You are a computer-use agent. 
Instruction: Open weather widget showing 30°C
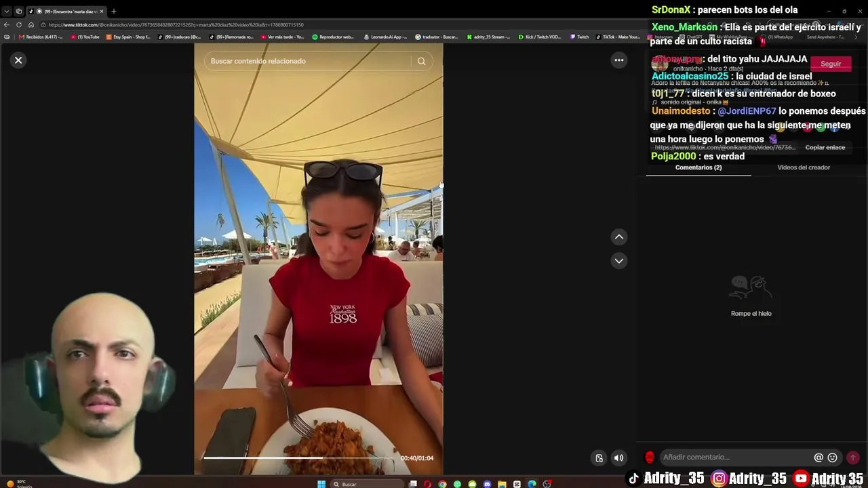19,484
